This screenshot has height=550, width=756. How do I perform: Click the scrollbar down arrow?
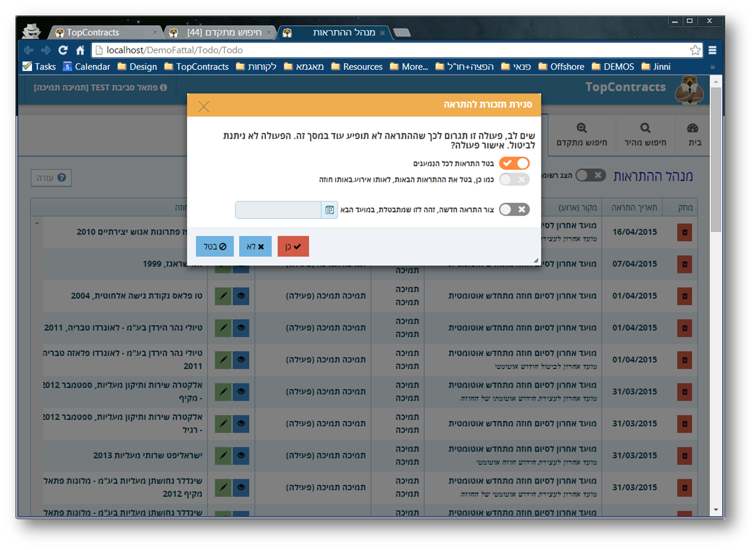pyautogui.click(x=716, y=509)
